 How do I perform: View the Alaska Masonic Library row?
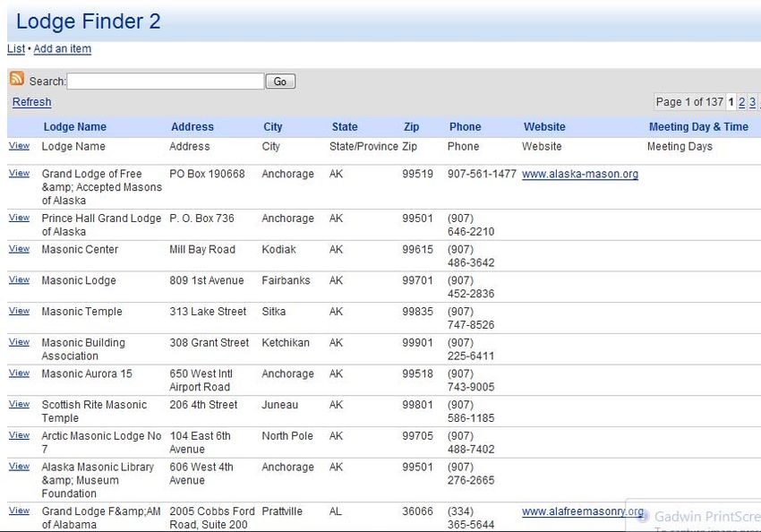coord(19,466)
